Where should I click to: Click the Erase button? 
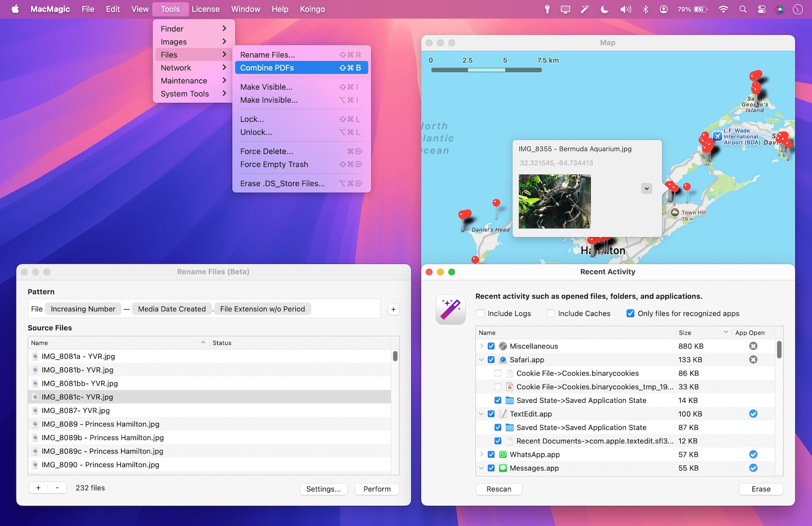[761, 489]
